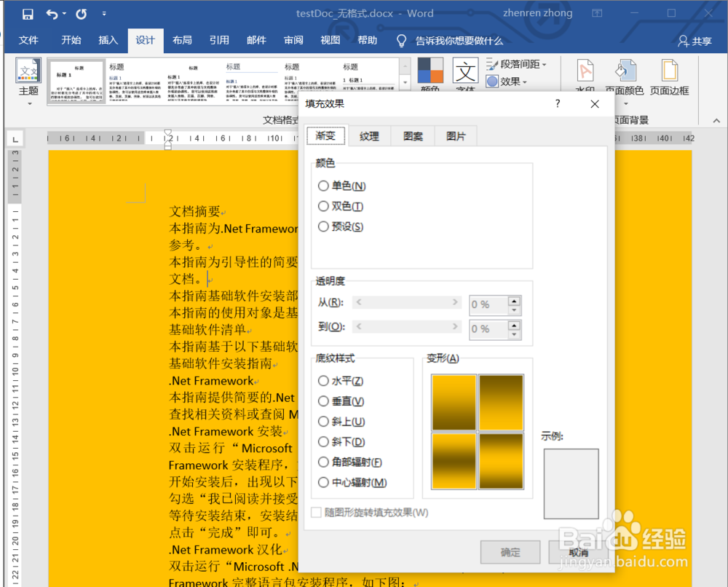The height and width of the screenshot is (587, 728).
Task: Collapse the ribbon with the chevron
Action: [x=716, y=121]
